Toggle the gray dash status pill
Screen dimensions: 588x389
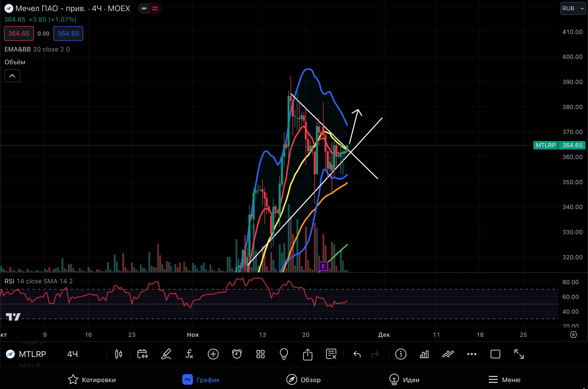click(144, 8)
